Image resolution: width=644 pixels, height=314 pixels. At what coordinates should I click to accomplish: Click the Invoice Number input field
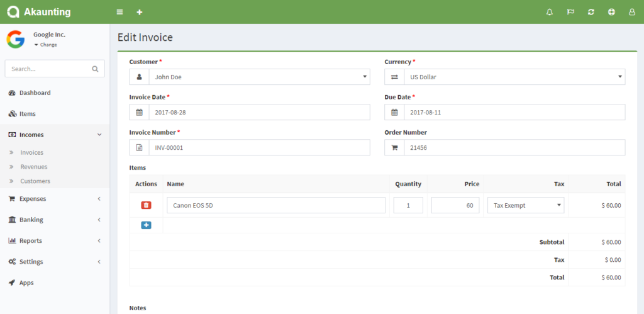coord(258,147)
